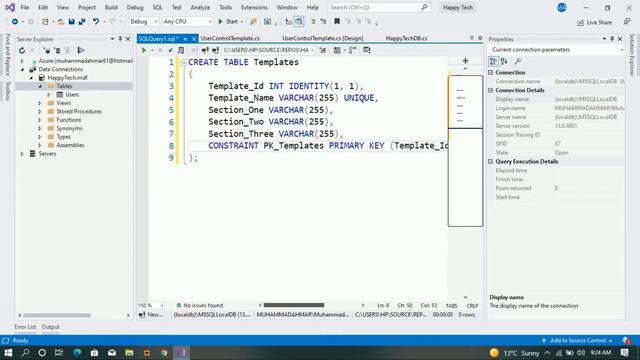Click the account avatar icon
The height and width of the screenshot is (360, 640).
pos(562,7)
